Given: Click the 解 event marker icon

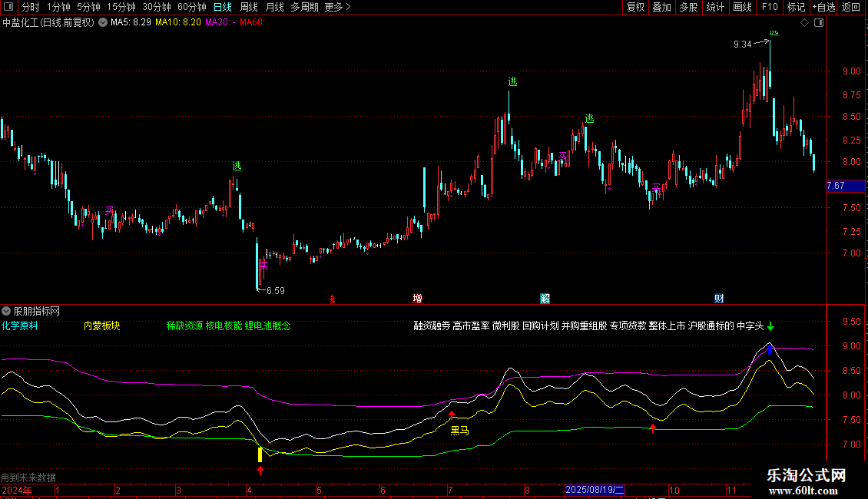Looking at the screenshot, I should [545, 299].
